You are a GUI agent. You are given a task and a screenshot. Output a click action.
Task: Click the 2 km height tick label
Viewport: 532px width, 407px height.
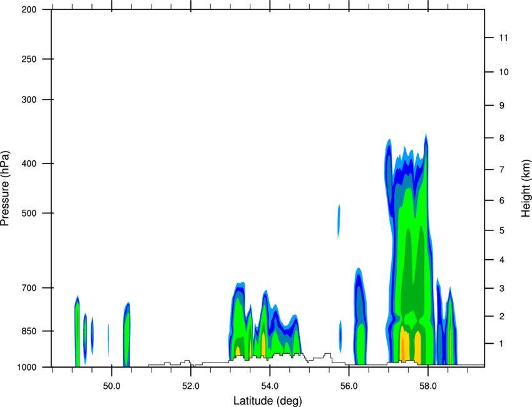tap(502, 316)
